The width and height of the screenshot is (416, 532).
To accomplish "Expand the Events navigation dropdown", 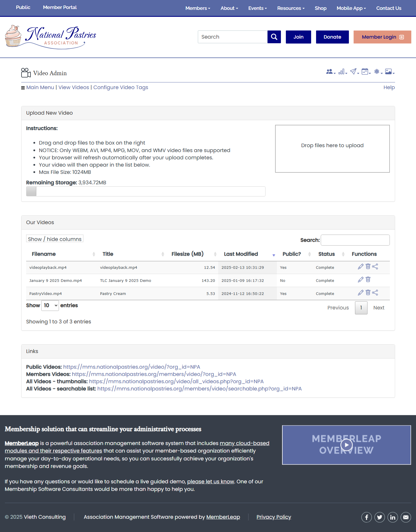I will [257, 8].
